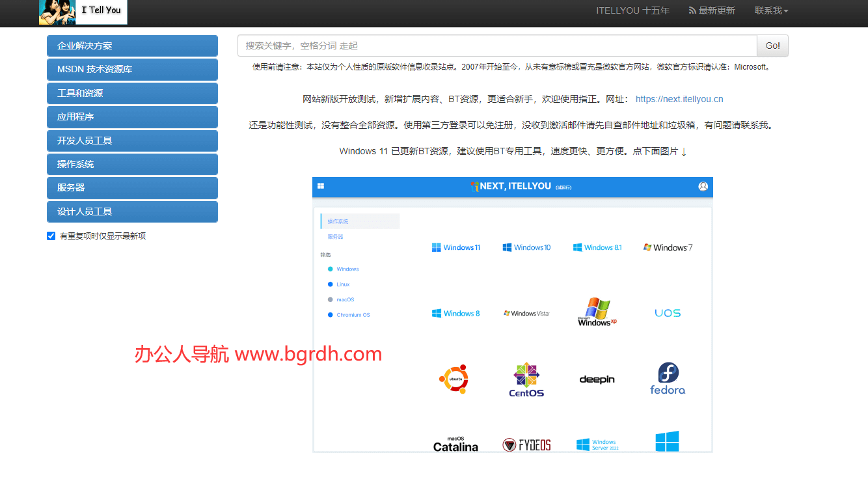The height and width of the screenshot is (479, 868).
Task: Choose the Chromium OS filter dot
Action: coord(331,315)
